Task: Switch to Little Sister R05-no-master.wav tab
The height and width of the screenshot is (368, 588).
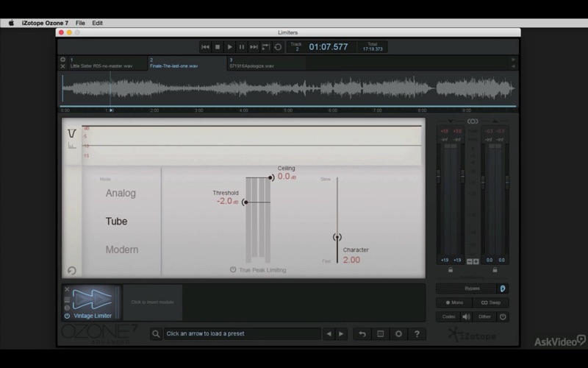Action: pyautogui.click(x=107, y=63)
